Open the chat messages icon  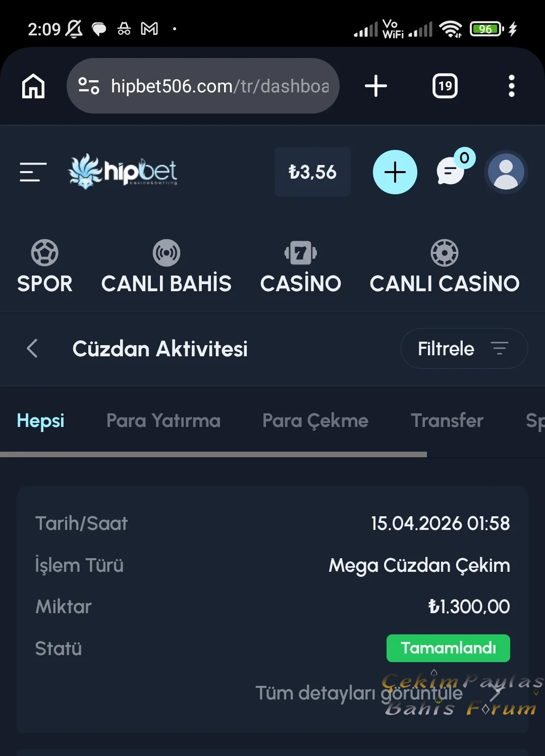click(x=450, y=172)
